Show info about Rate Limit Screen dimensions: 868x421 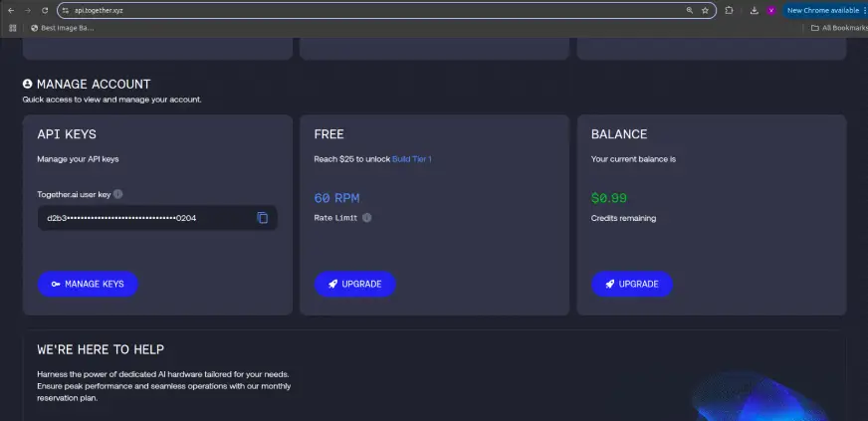367,217
